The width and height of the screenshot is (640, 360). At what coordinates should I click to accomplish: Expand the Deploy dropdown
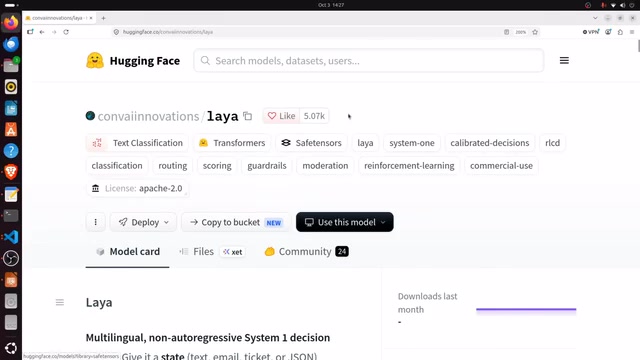pyautogui.click(x=143, y=222)
